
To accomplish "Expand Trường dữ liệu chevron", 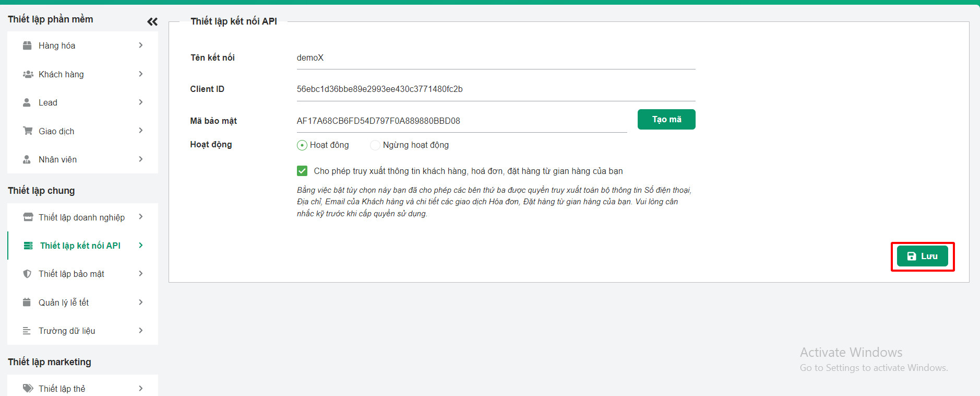I will 141,331.
